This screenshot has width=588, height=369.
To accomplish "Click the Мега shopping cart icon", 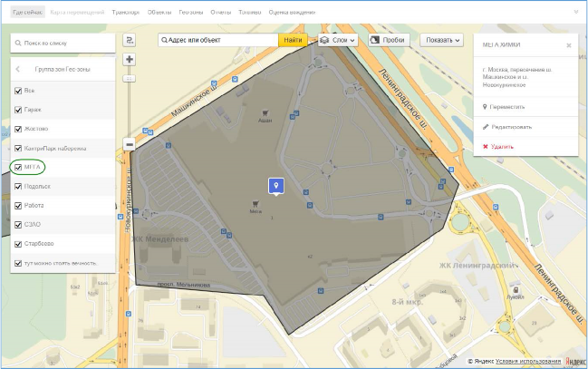I will (x=255, y=204).
